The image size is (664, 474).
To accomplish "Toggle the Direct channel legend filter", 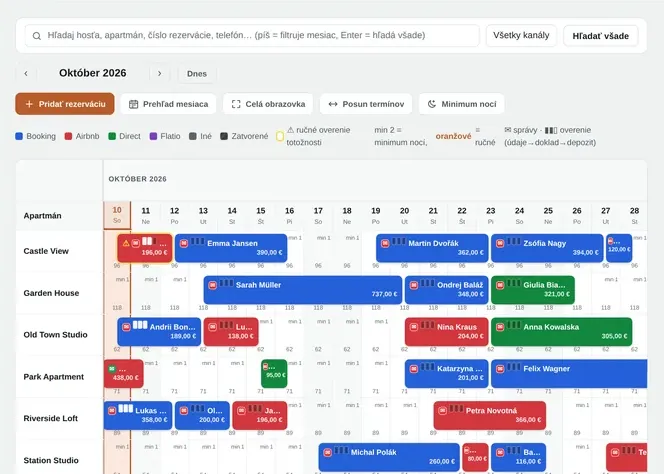I will 124,136.
